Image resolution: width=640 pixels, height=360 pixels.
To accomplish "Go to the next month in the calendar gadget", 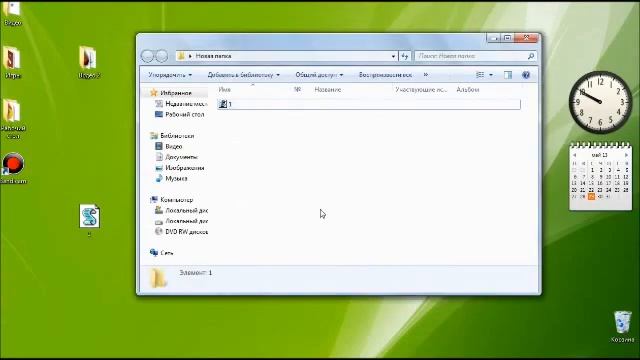I will pos(626,155).
